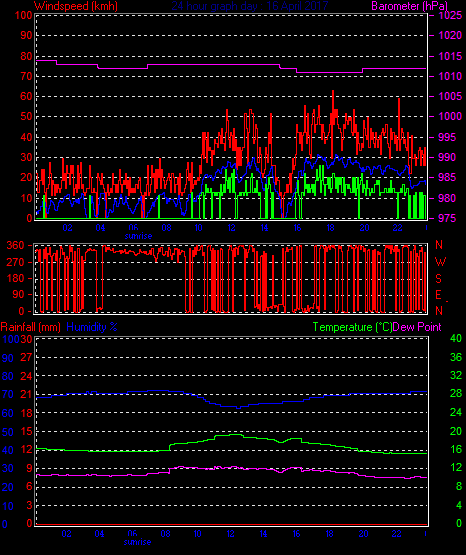
Task: Click the sunrise marker under bottom graph
Action: click(x=138, y=542)
